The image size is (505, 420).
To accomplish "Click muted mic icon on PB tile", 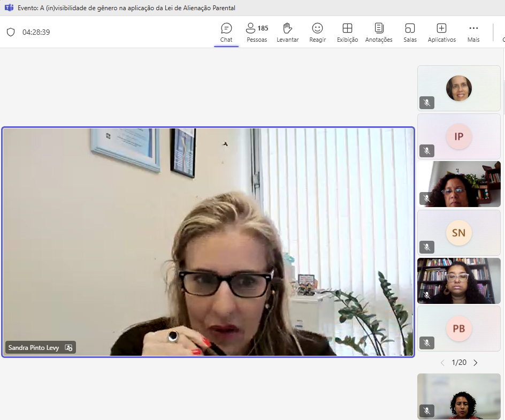I will (x=427, y=343).
